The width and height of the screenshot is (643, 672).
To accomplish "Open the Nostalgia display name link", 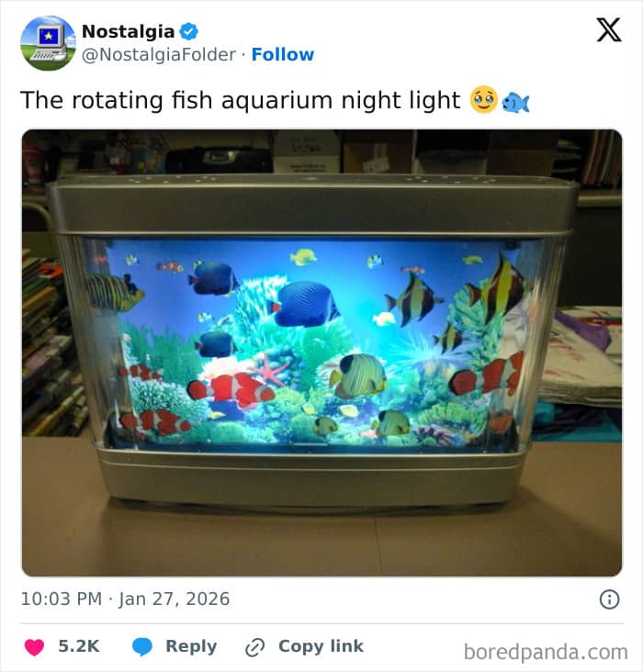I will pos(128,31).
